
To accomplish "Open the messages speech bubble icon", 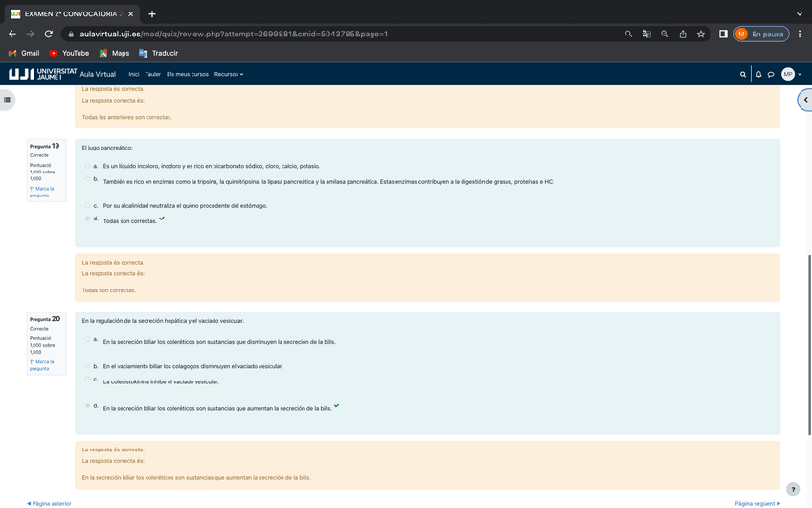I will [x=770, y=74].
